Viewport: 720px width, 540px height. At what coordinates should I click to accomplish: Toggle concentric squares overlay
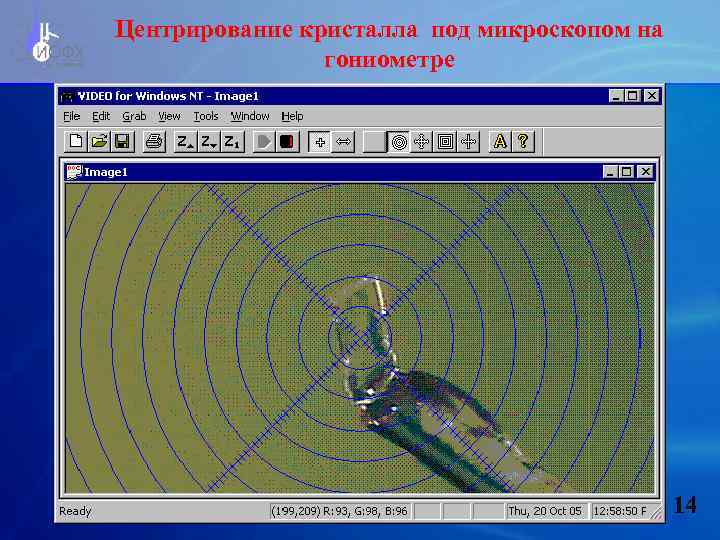(445, 141)
